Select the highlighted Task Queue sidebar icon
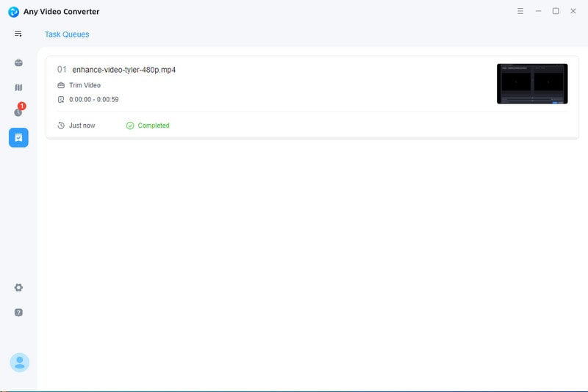 [18, 137]
